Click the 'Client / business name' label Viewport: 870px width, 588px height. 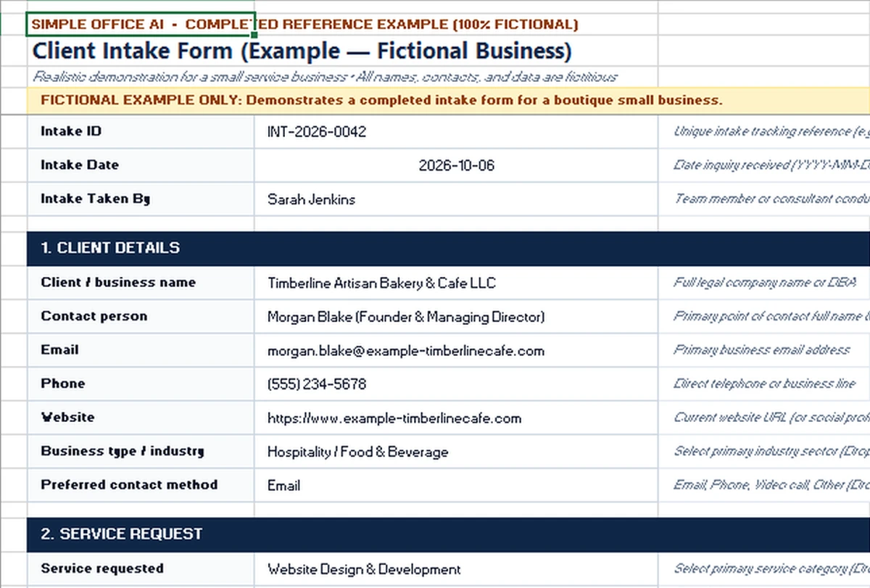(141, 283)
